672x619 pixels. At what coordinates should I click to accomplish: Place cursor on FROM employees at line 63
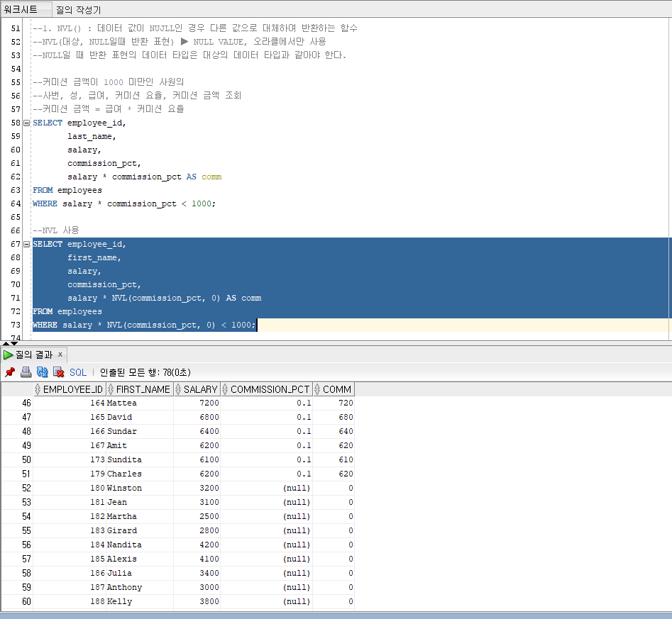point(67,190)
